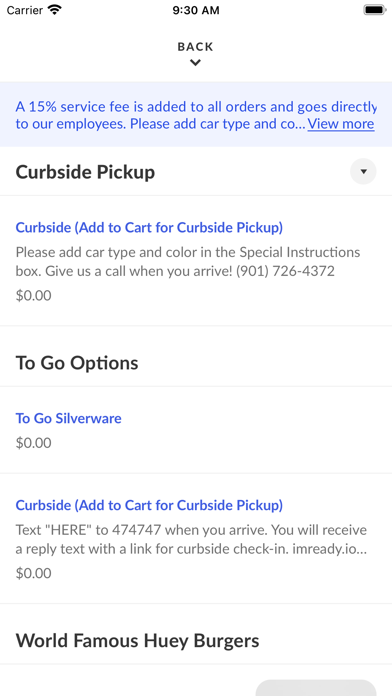Click the blue service fee notice banner

[196, 115]
